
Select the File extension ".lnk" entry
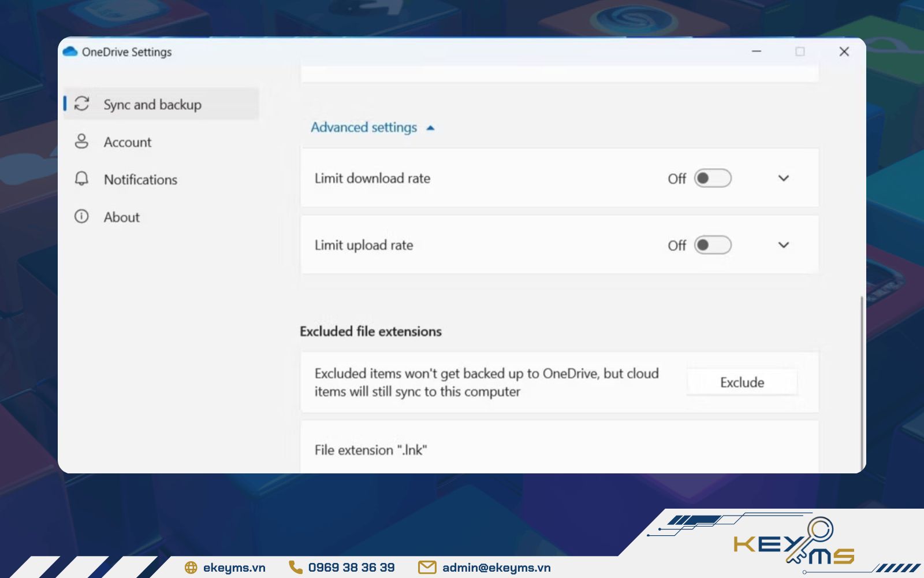click(x=370, y=450)
